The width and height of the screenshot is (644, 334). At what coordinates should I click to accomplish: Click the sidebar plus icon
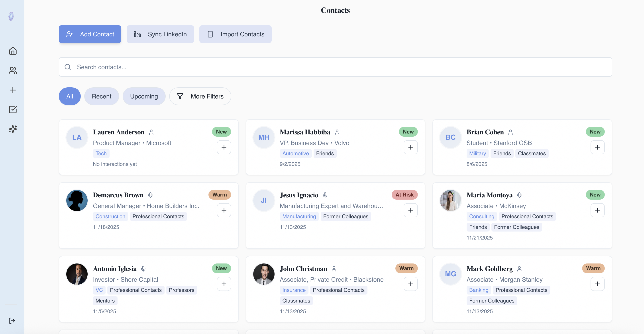(x=13, y=90)
